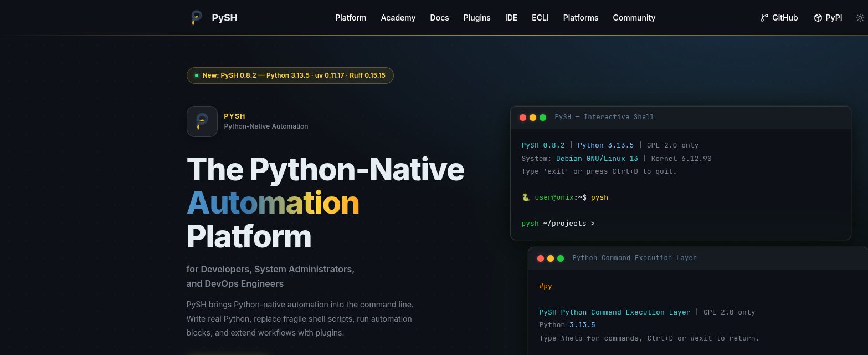Click the green status dot in announcement badge
Image resolution: width=868 pixels, height=355 pixels.
(x=196, y=75)
